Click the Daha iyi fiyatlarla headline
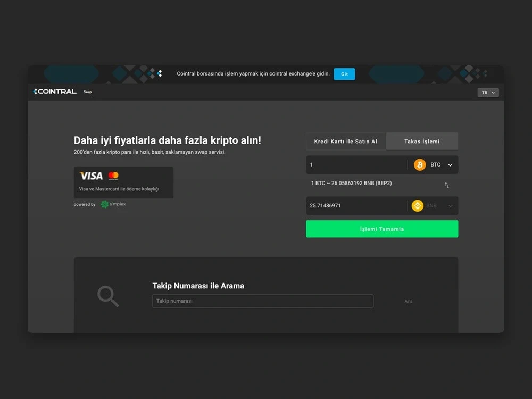The image size is (532, 399). [x=167, y=140]
